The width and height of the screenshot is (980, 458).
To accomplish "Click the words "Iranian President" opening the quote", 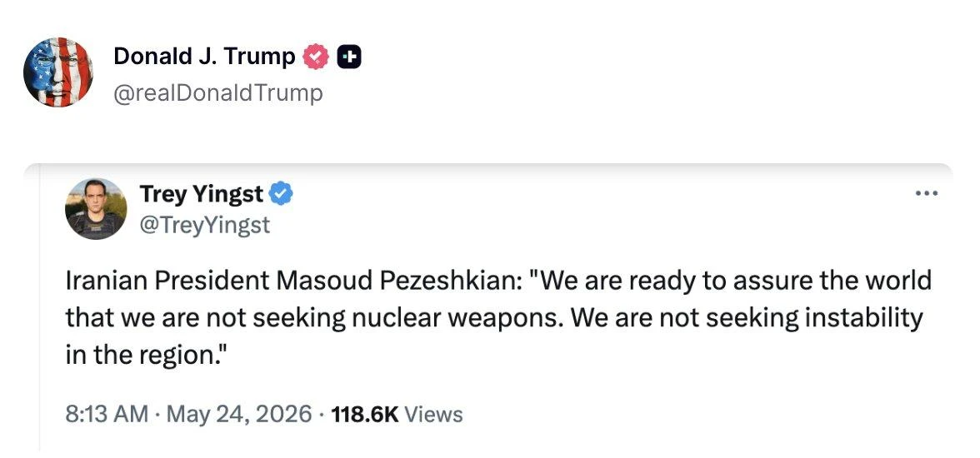I will [x=167, y=281].
